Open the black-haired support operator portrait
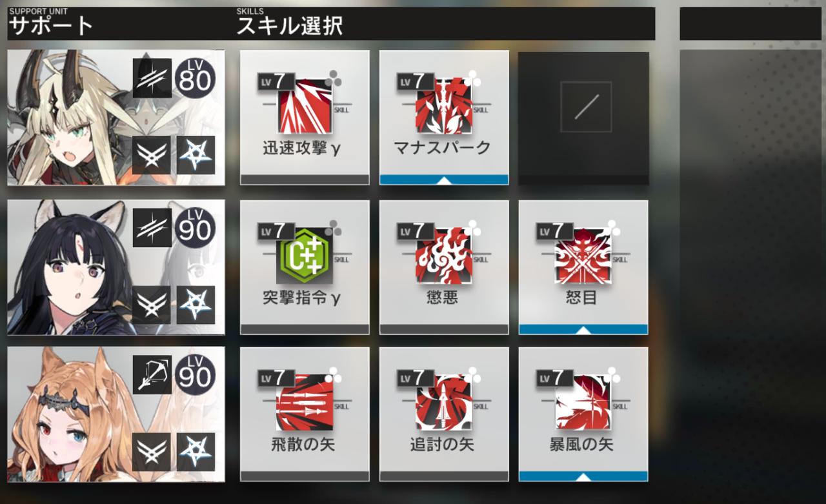This screenshot has height=504, width=826. pos(116,267)
